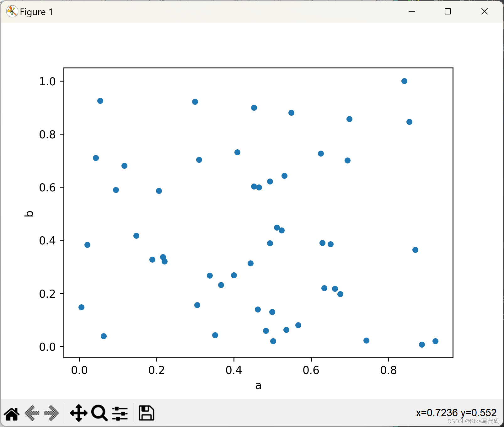Image resolution: width=504 pixels, height=427 pixels.
Task: Open Configure subplots sliders icon
Action: coord(120,414)
